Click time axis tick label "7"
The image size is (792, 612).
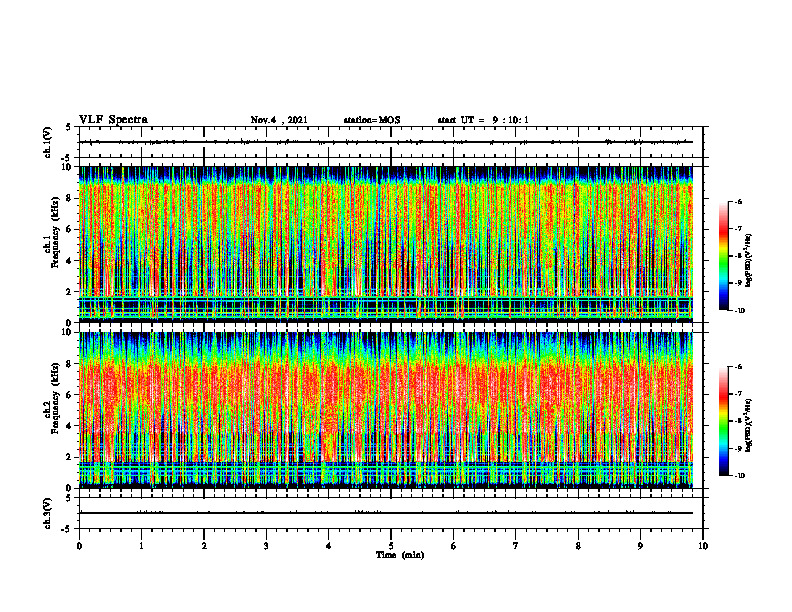(x=516, y=546)
